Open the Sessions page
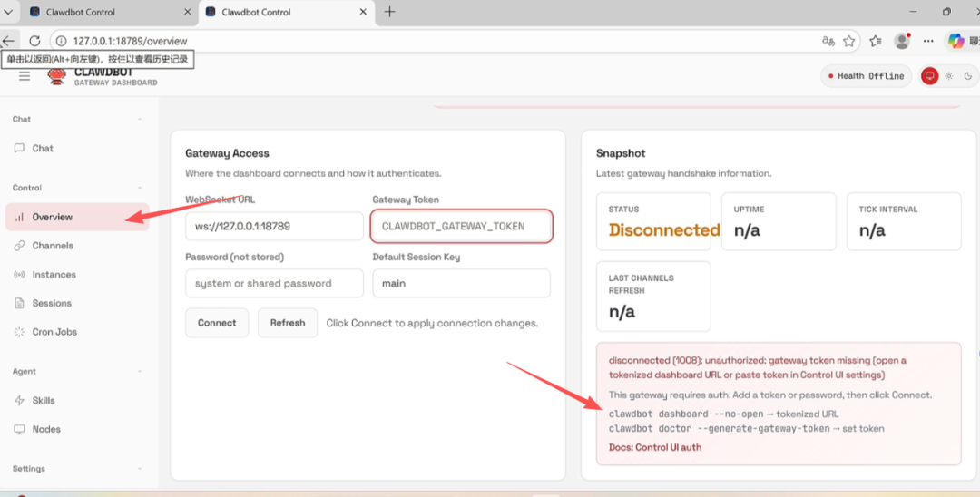Image resolution: width=980 pixels, height=497 pixels. tap(52, 303)
